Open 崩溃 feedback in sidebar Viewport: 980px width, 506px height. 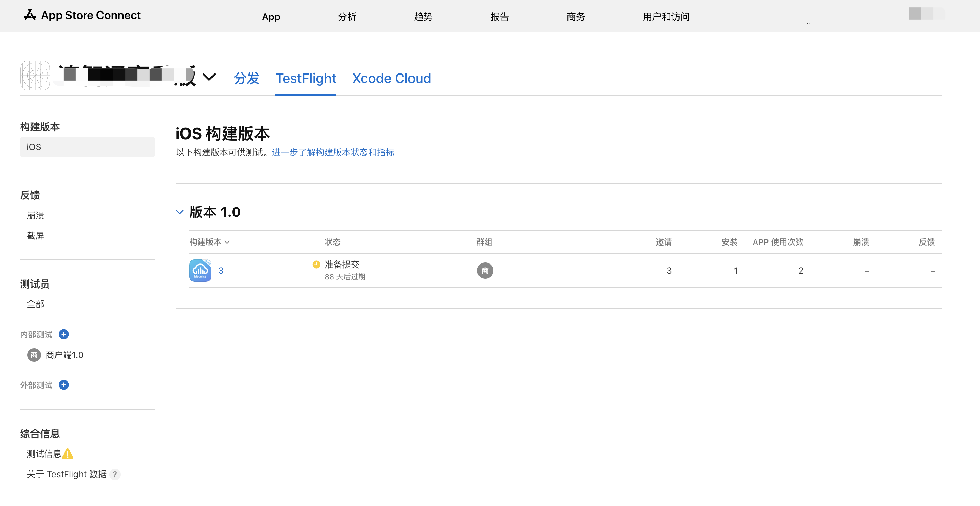coord(36,215)
